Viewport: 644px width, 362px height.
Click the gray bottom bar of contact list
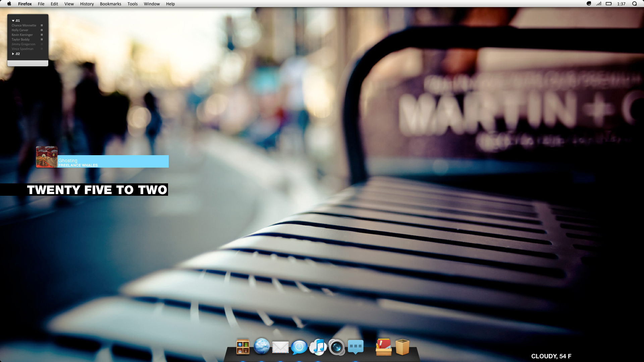[28, 63]
